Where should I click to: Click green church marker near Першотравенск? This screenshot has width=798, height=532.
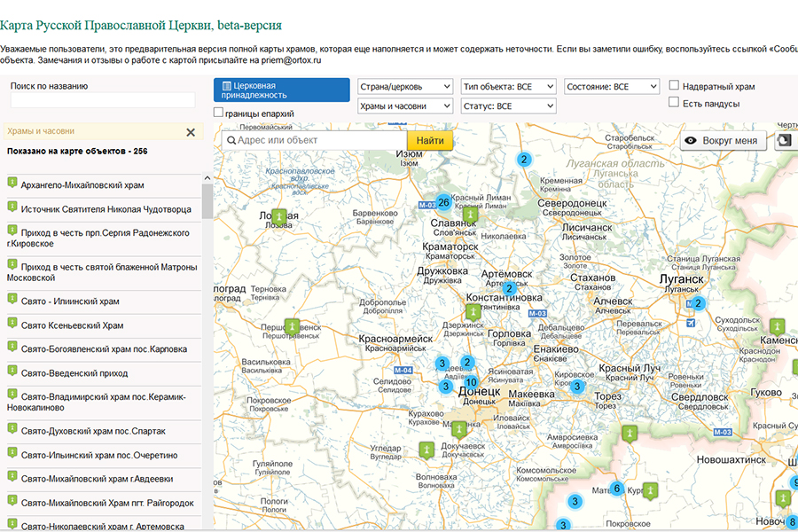[x=290, y=327]
